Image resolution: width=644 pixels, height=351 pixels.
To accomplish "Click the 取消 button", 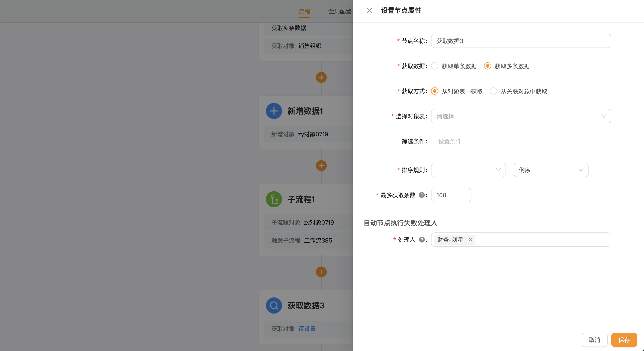I will point(594,340).
